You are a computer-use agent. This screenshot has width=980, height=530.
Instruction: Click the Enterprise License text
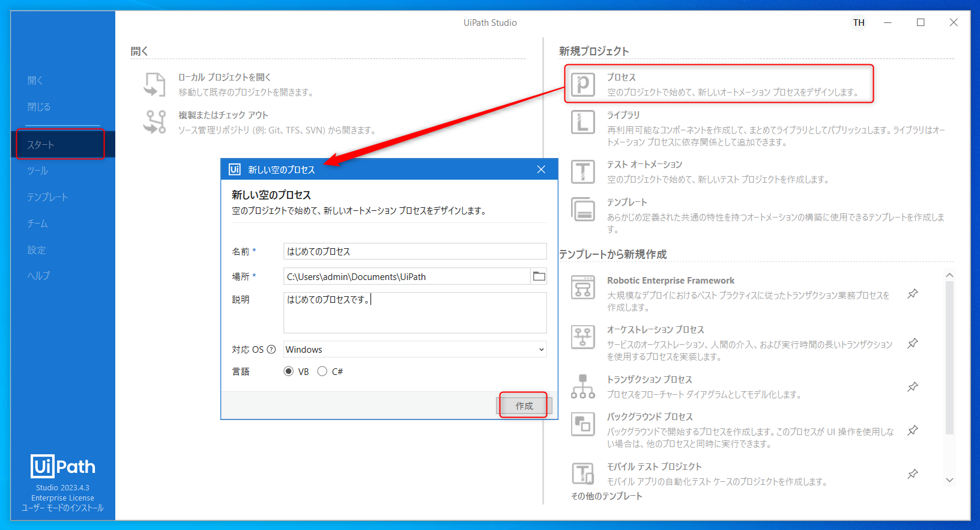coord(62,498)
